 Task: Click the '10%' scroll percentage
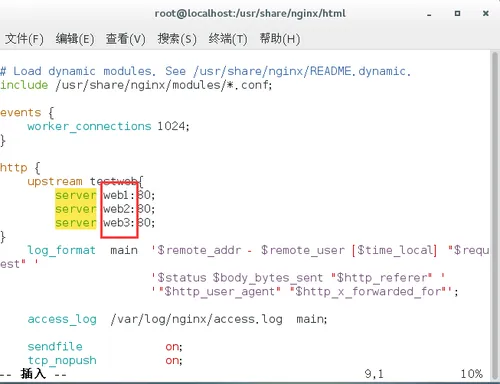tap(472, 374)
